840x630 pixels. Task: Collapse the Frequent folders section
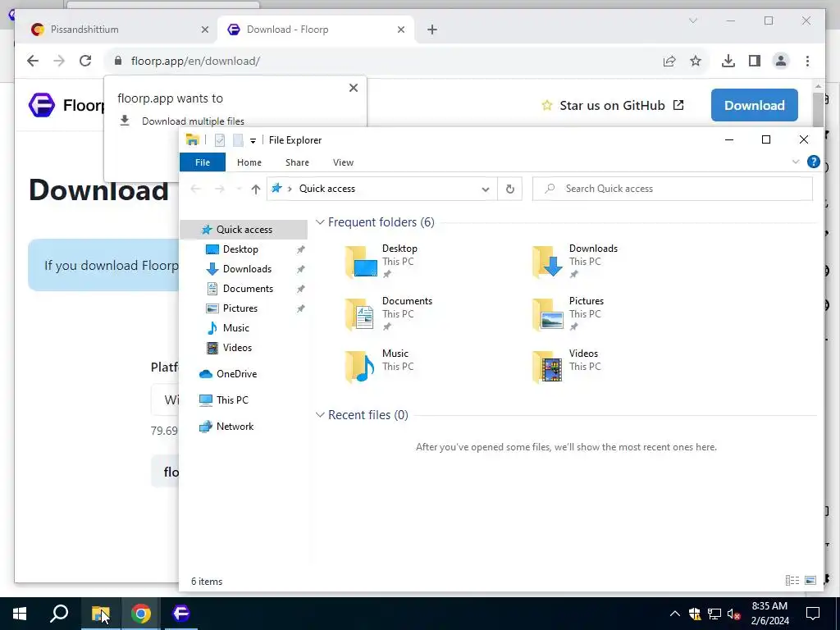tap(320, 221)
